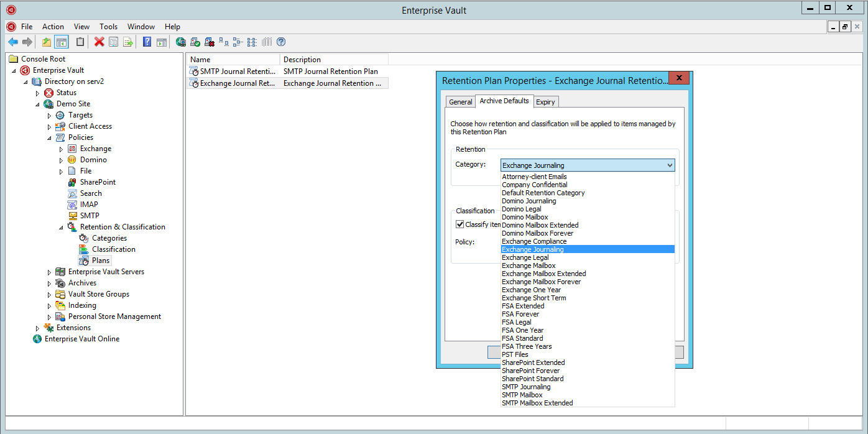Image resolution: width=868 pixels, height=434 pixels.
Task: Click the Exchange Journal Retention plan row icon
Action: tap(194, 83)
